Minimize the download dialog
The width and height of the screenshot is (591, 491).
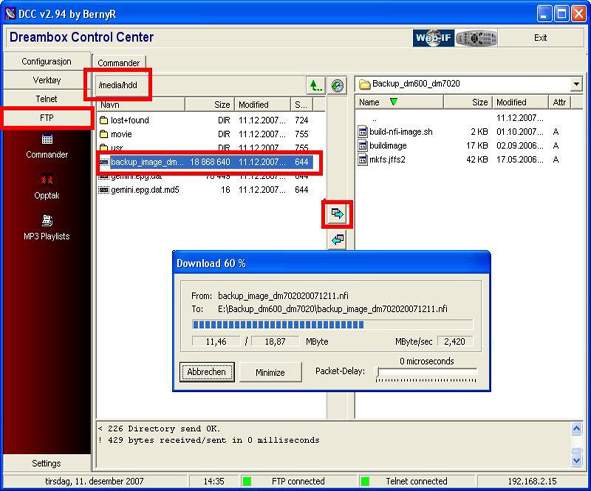270,372
